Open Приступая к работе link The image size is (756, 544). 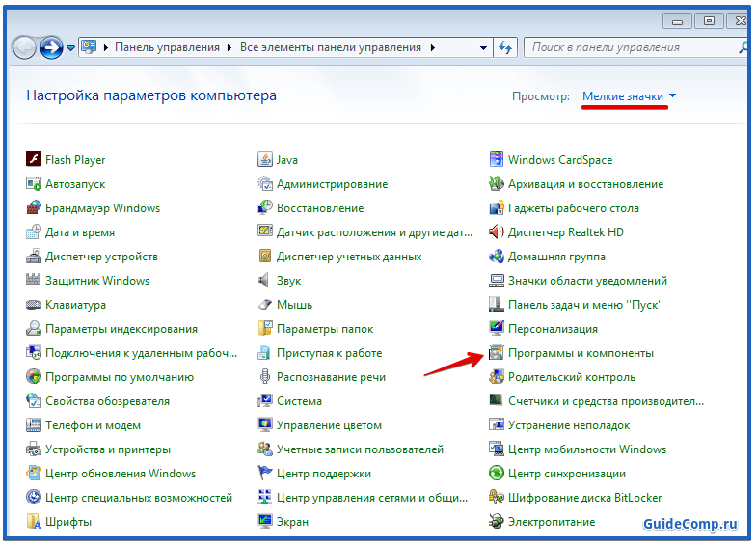pyautogui.click(x=329, y=353)
